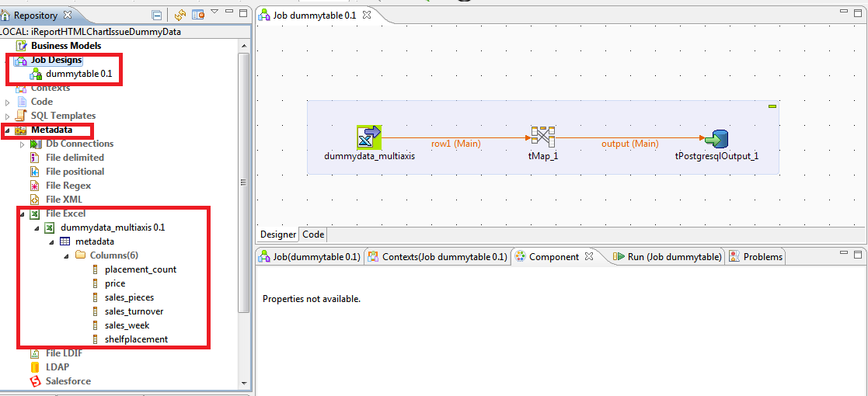Screen dimensions: 868x396
Task: Select the Business Models node
Action: [66, 46]
